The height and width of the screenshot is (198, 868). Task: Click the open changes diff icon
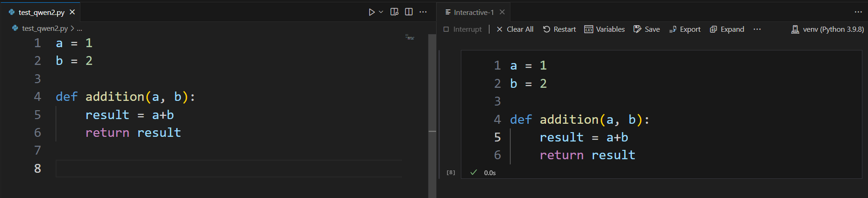point(395,12)
